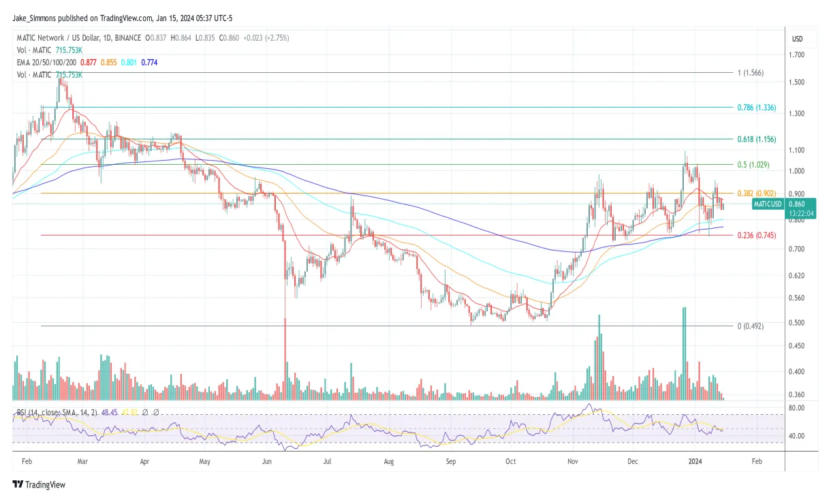Screen dimensions: 831x504
Task: Click the 0.236 (0.745) Fibonacci level label
Action: coord(755,236)
